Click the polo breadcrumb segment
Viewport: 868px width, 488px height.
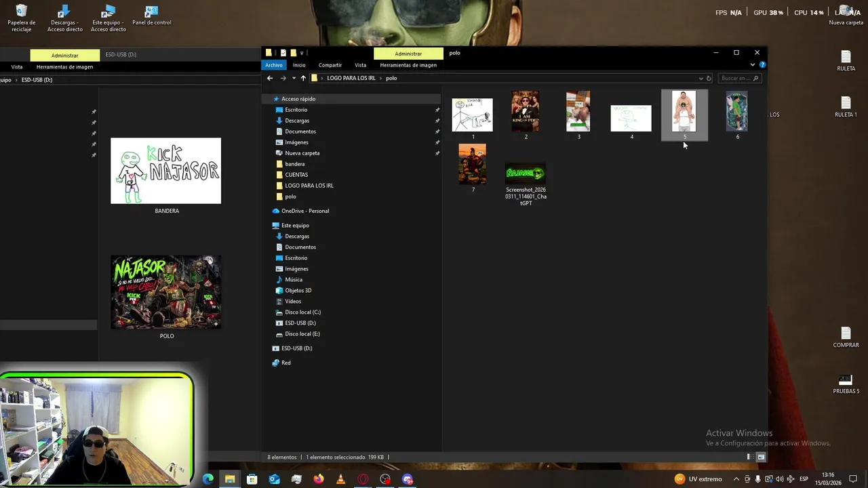coord(391,78)
